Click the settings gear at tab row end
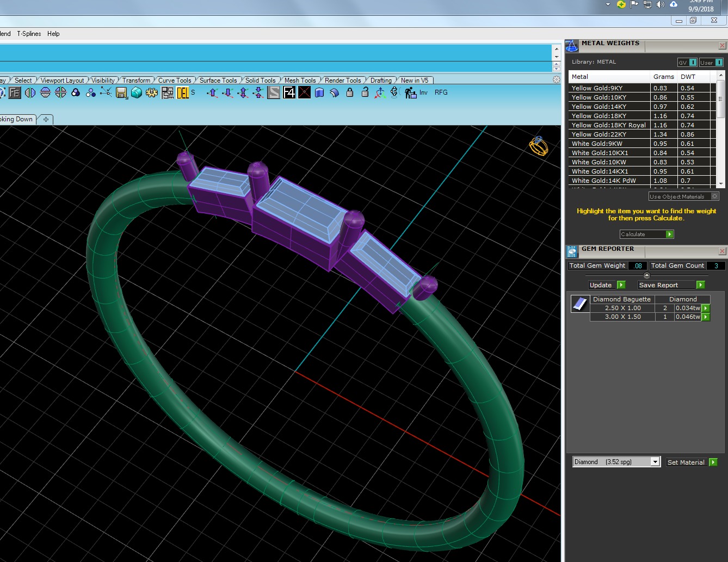Screen dimensions: 728x562 [x=556, y=79]
